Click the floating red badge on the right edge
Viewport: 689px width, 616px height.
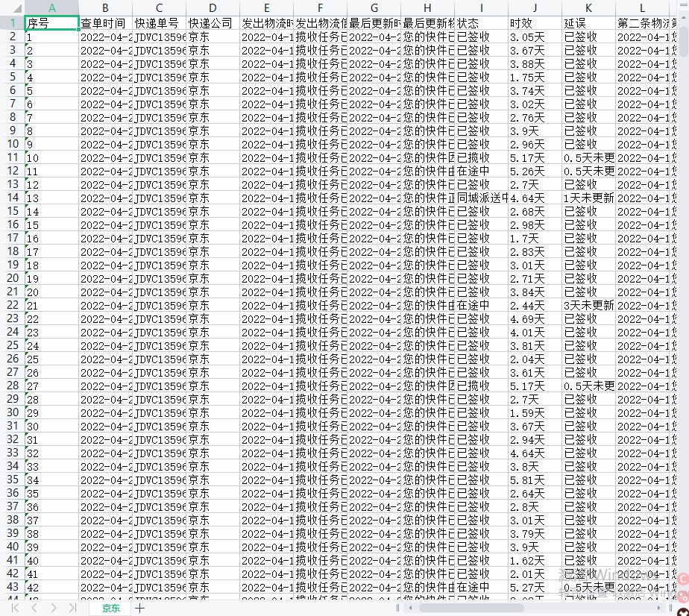pyautogui.click(x=683, y=578)
